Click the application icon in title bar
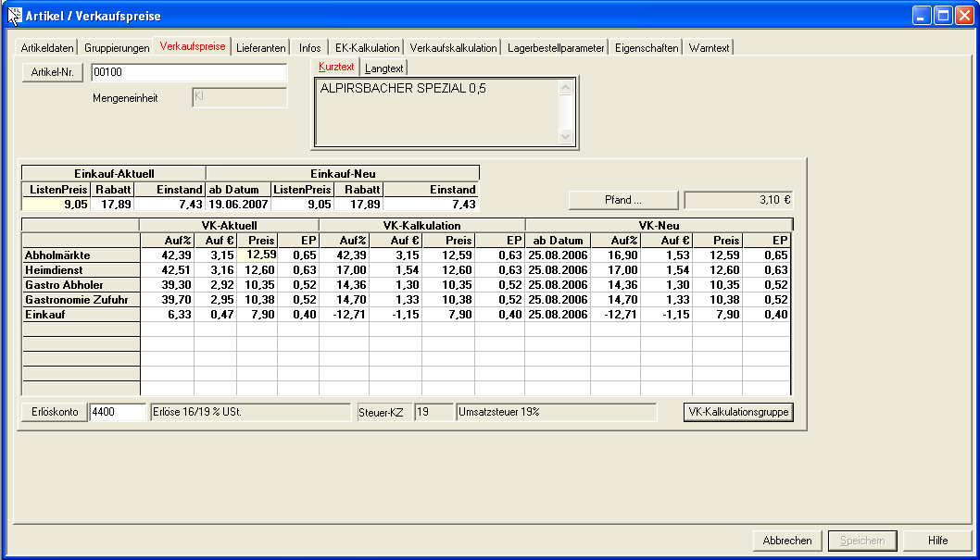 pyautogui.click(x=14, y=16)
